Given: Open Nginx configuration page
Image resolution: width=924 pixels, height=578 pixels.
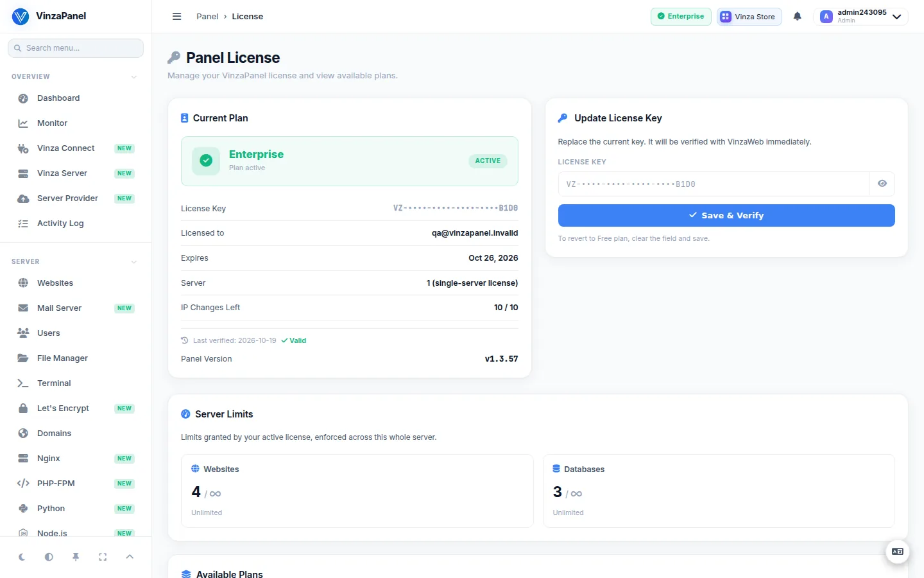Looking at the screenshot, I should coord(76,459).
